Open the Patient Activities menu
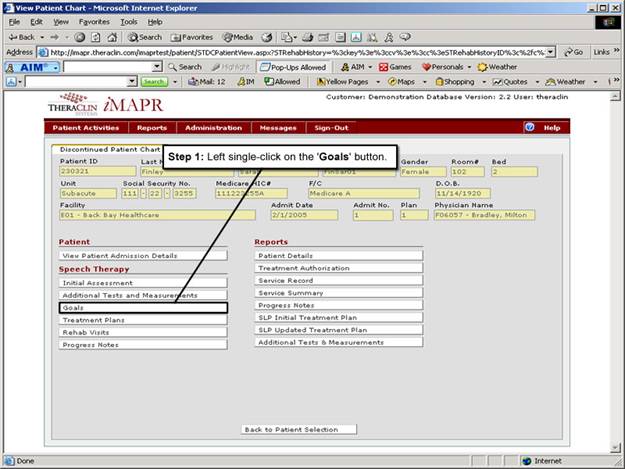Screen dimensions: 625x469 [87, 128]
